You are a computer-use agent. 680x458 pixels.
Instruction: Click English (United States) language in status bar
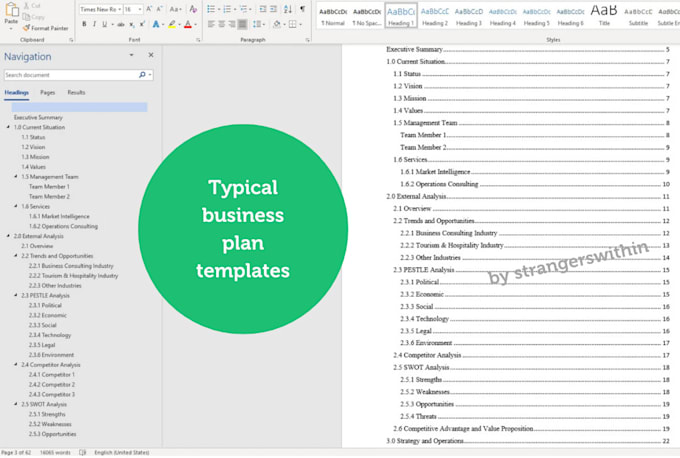(122, 452)
